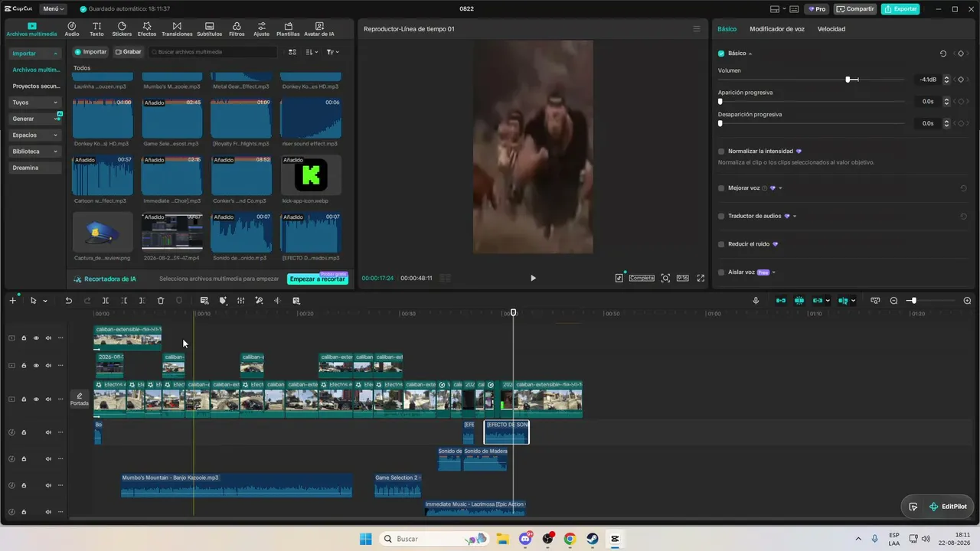Screen dimensions: 980x551
Task: Add keyframe for Volumen
Action: (x=961, y=80)
